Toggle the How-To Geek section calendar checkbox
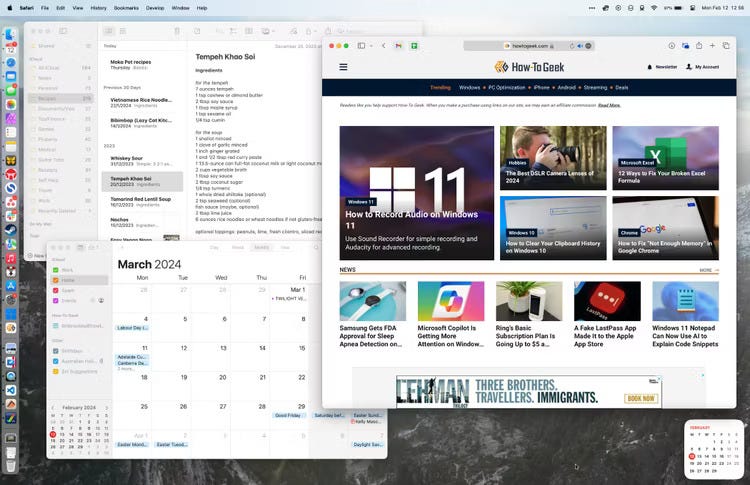 tap(55, 326)
